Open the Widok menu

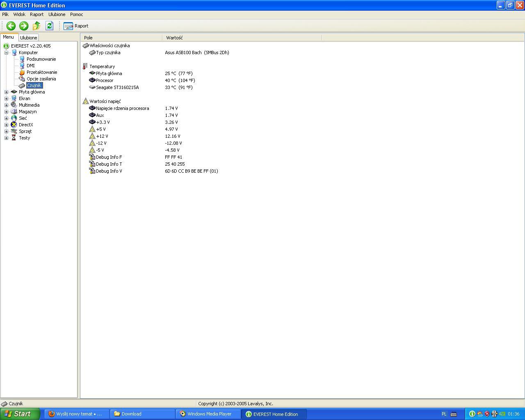(19, 14)
